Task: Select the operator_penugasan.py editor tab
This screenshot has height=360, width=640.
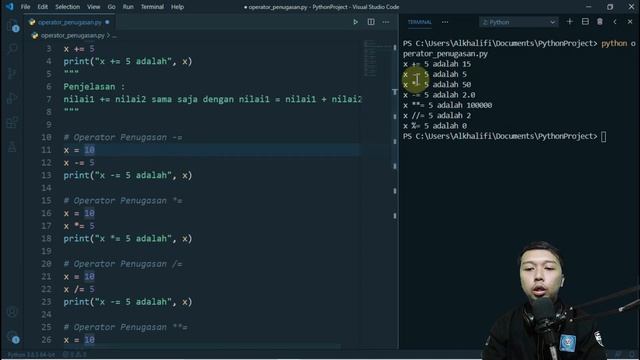Action: tap(69, 22)
